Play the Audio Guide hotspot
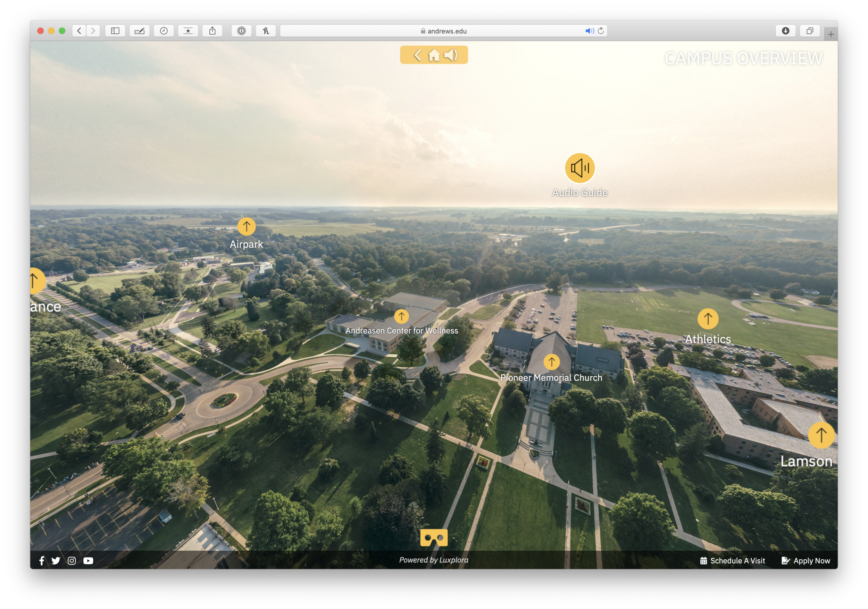The image size is (868, 609). (x=579, y=168)
